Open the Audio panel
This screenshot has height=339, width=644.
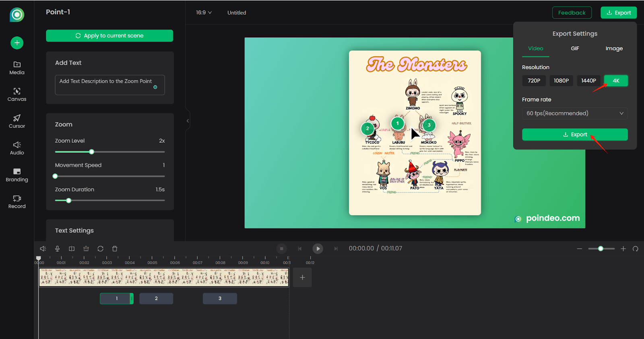pos(17,148)
